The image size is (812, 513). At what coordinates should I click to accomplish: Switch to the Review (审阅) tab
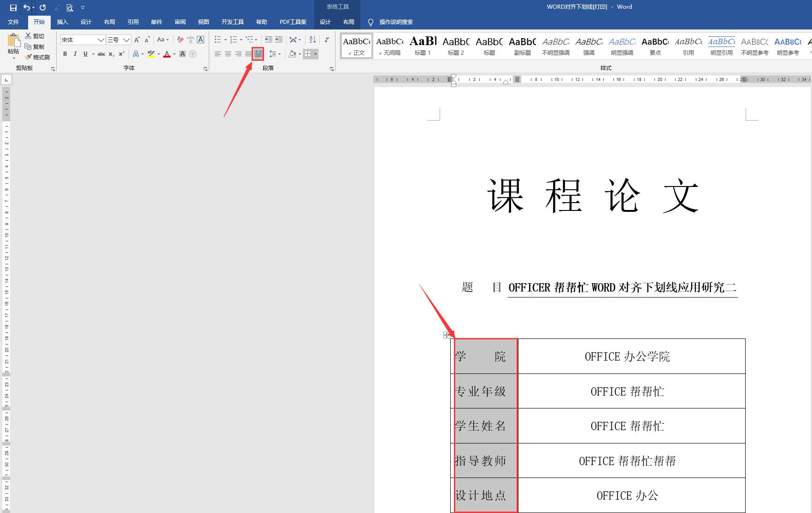pyautogui.click(x=180, y=22)
